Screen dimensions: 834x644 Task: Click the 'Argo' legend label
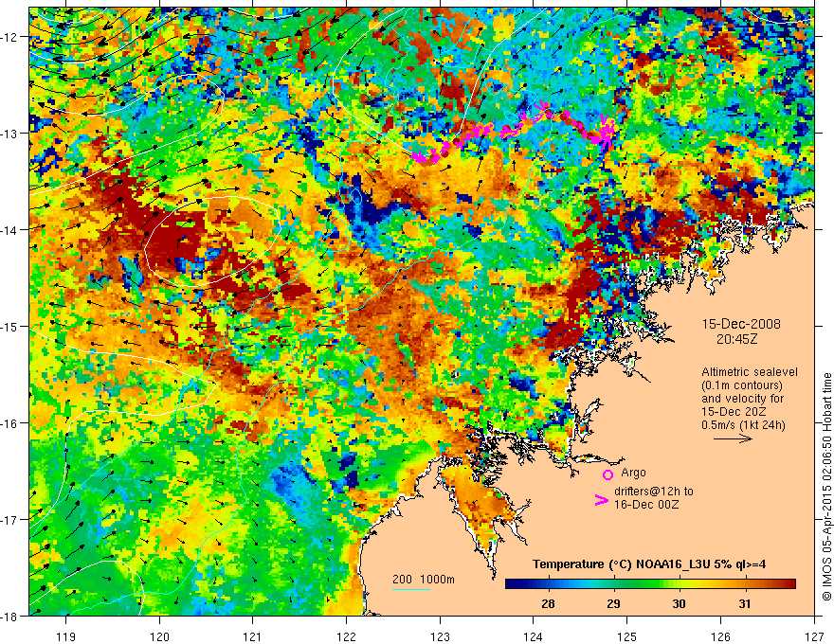pos(633,473)
